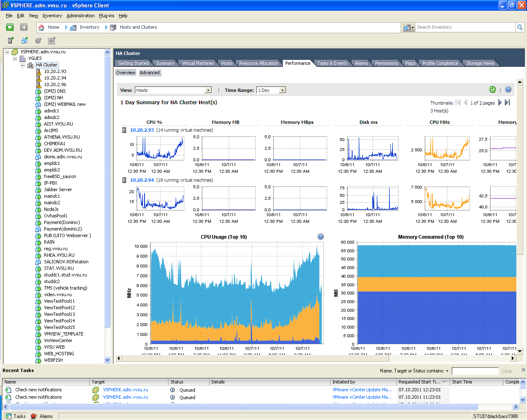Switch to the Summary tab
Viewport: 527px width, 420px height.
point(165,63)
